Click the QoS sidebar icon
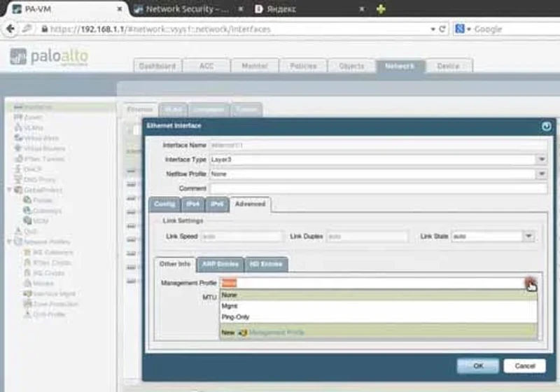The height and width of the screenshot is (392, 560). (18, 231)
